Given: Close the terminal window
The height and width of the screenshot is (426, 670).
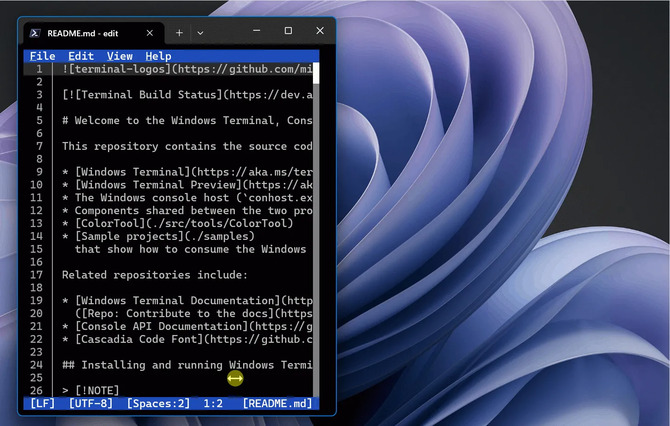Looking at the screenshot, I should [x=320, y=31].
